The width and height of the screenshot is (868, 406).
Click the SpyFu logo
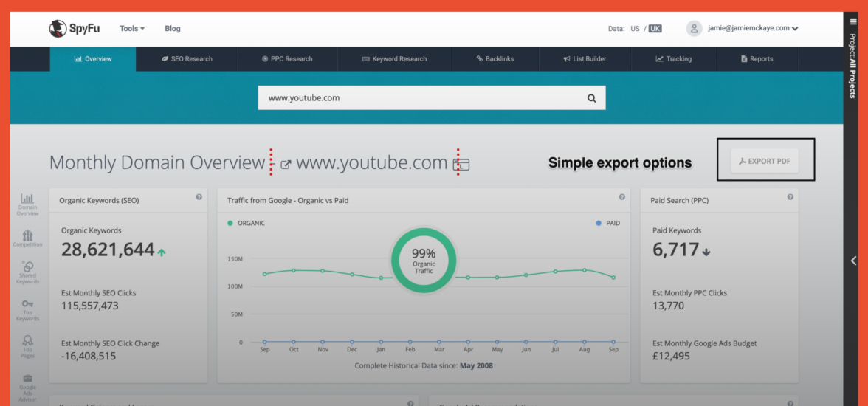tap(74, 28)
